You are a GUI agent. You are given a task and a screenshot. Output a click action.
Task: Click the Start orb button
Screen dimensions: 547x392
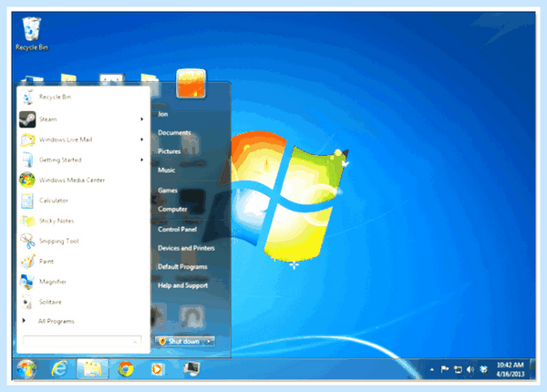[x=26, y=368]
